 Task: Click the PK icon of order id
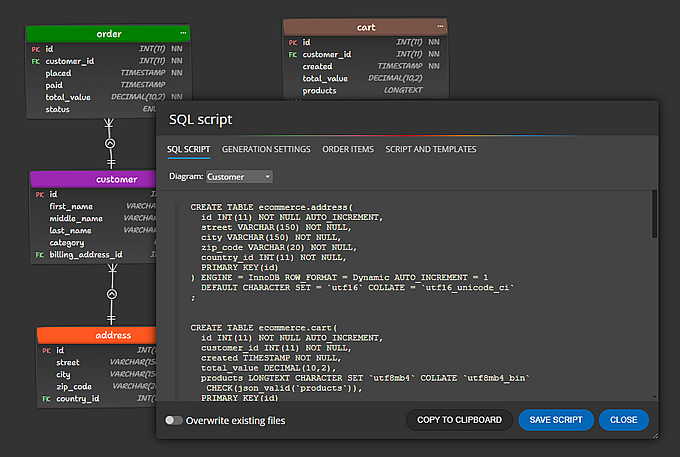(36, 49)
